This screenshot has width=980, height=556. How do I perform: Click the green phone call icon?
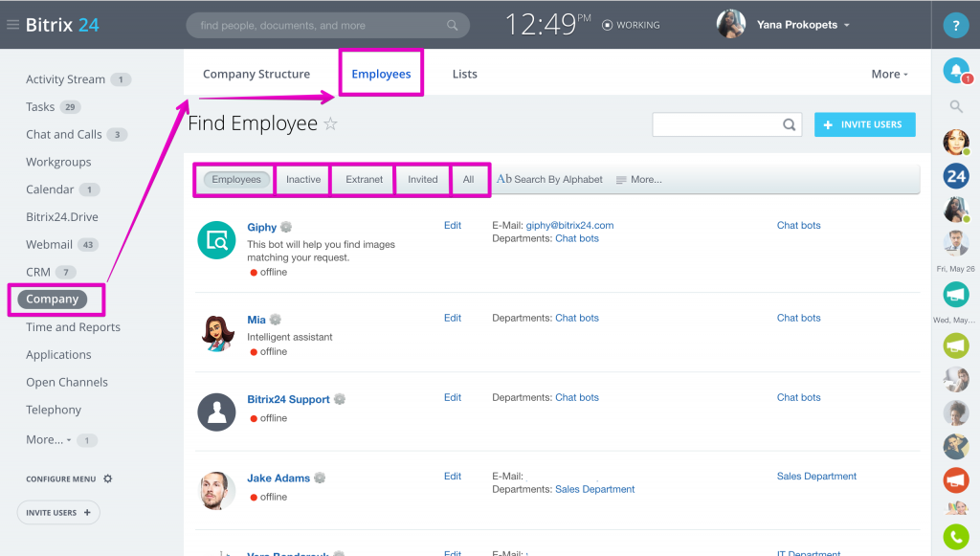[956, 537]
